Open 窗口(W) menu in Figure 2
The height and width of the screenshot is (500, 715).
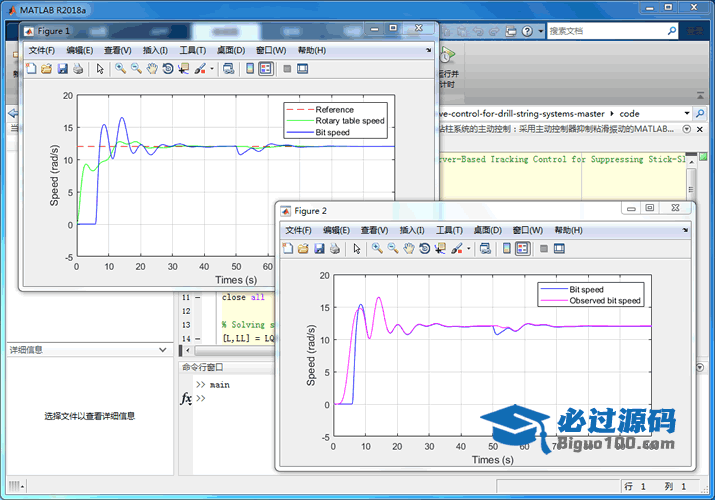(x=528, y=230)
